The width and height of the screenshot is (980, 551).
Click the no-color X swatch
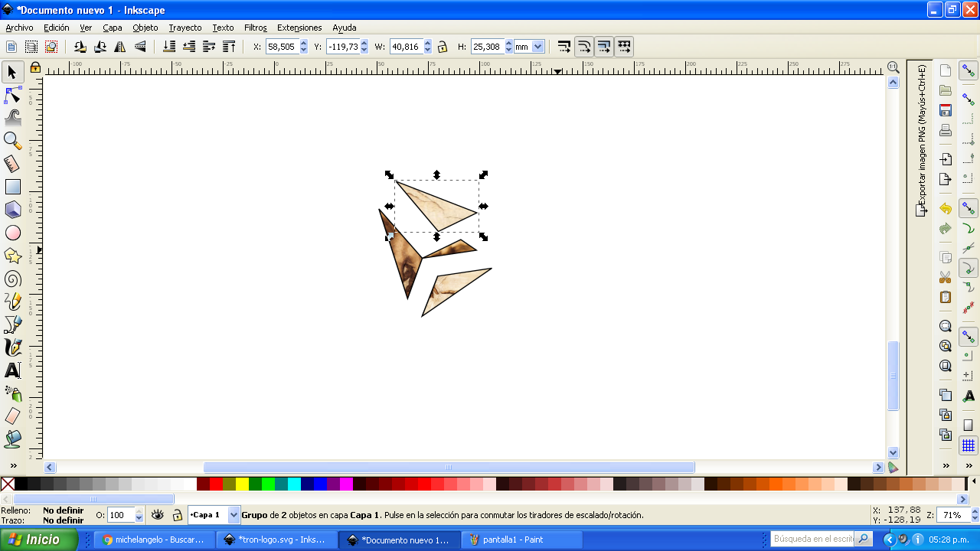pos(8,484)
